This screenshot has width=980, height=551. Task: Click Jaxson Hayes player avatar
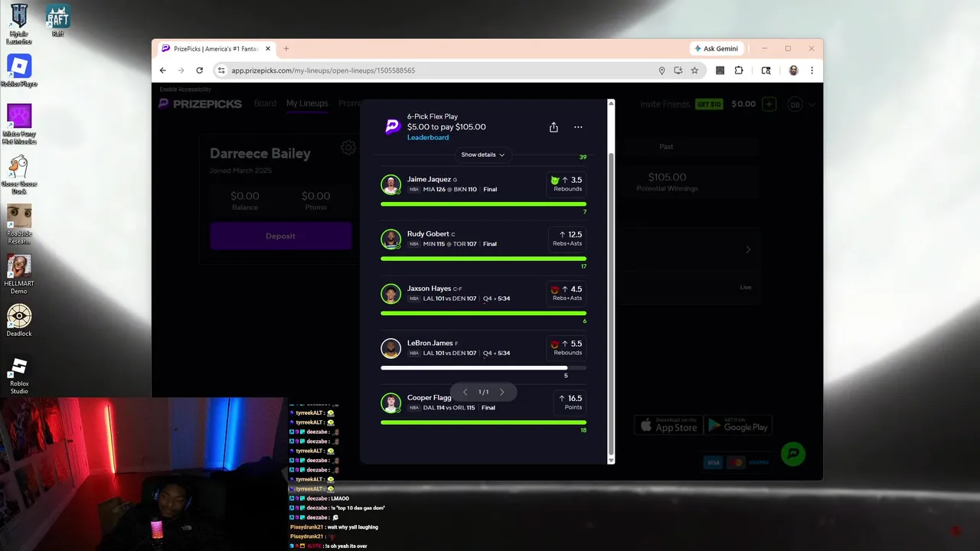[x=391, y=294]
